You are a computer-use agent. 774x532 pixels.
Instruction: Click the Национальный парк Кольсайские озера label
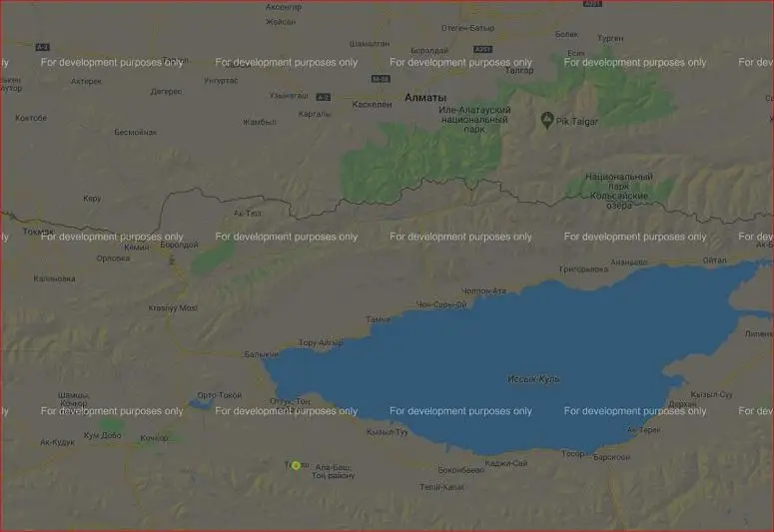(619, 191)
